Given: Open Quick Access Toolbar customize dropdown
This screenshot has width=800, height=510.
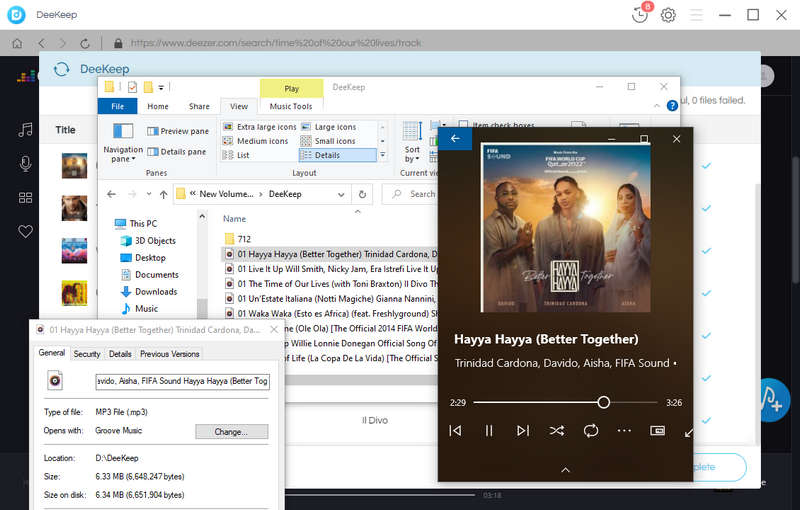Looking at the screenshot, I should click(x=161, y=88).
